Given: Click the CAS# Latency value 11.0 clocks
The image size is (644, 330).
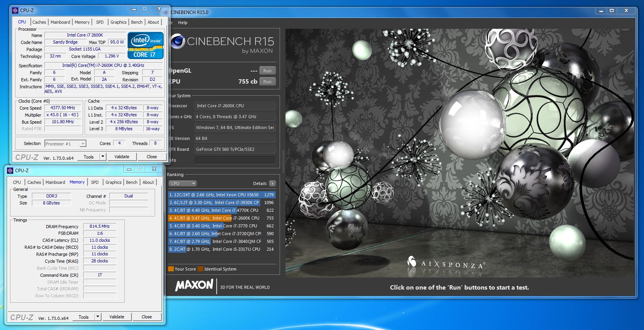Looking at the screenshot, I should point(100,240).
